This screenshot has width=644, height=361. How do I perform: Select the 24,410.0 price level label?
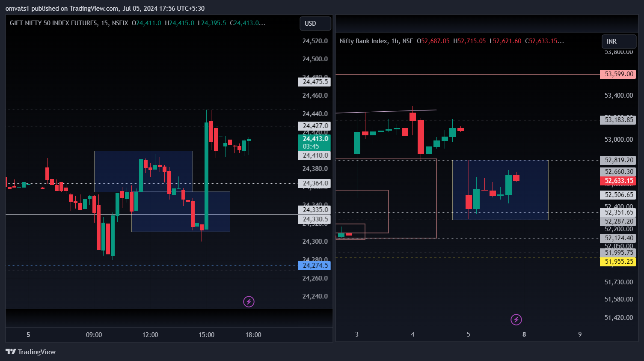pyautogui.click(x=314, y=155)
